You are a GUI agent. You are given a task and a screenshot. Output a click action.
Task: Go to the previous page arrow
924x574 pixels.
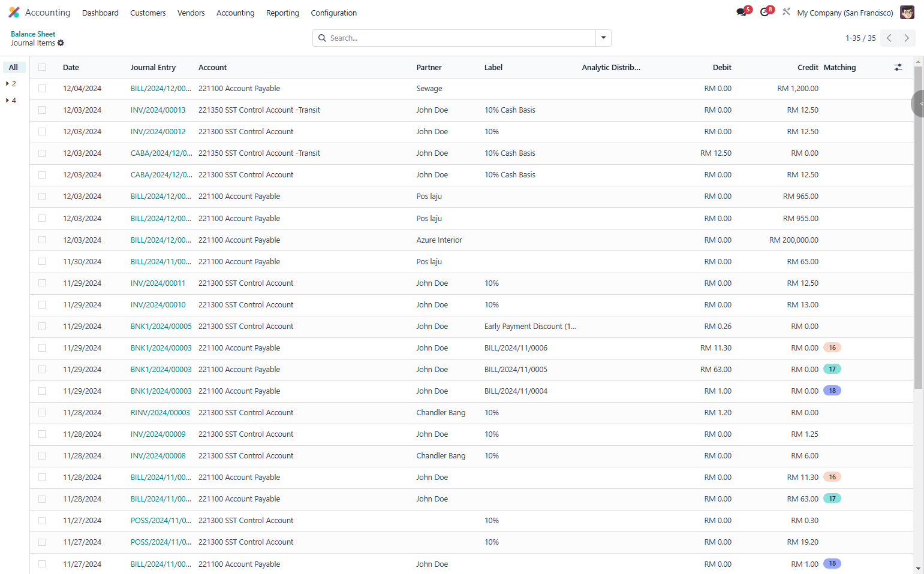pos(889,38)
